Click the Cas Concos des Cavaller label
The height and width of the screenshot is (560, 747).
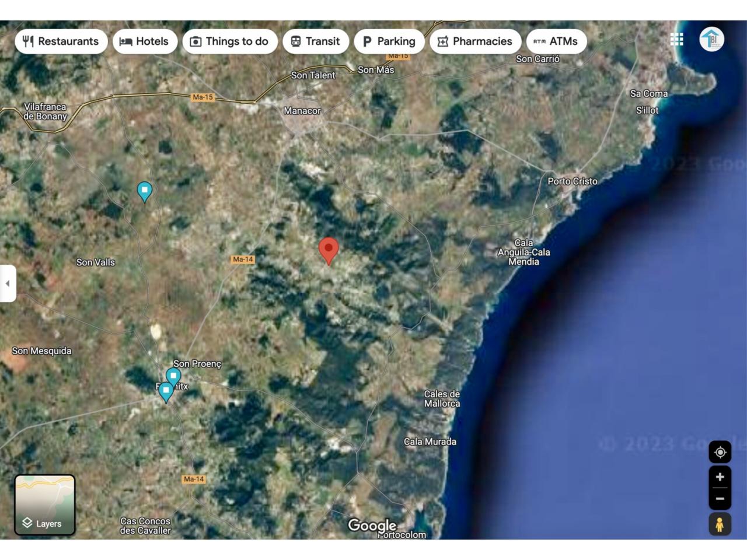(x=145, y=526)
